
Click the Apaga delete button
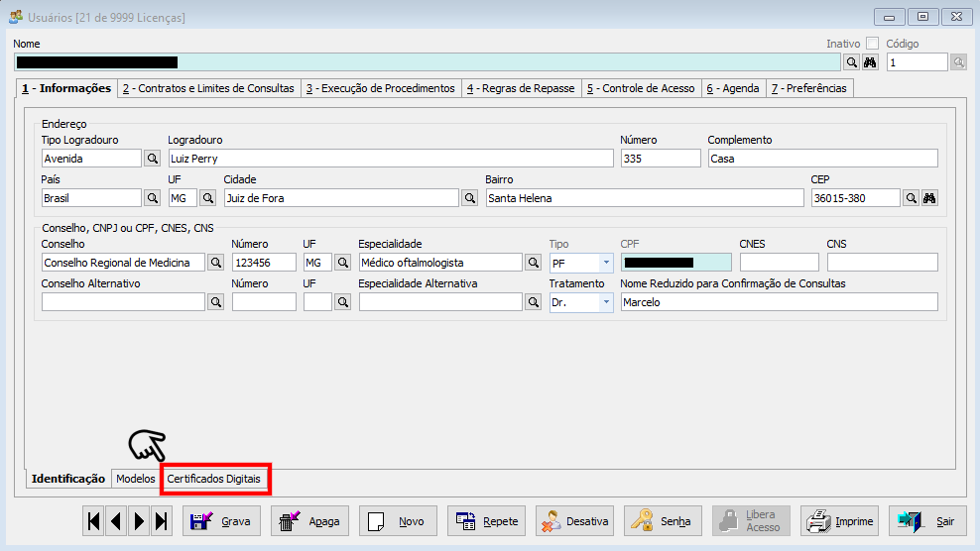(309, 521)
